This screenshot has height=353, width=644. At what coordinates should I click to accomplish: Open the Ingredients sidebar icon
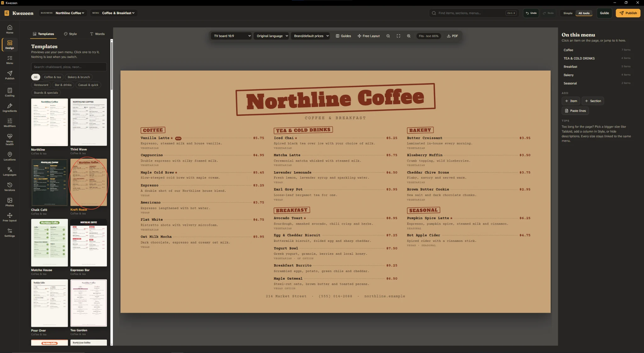pyautogui.click(x=10, y=108)
